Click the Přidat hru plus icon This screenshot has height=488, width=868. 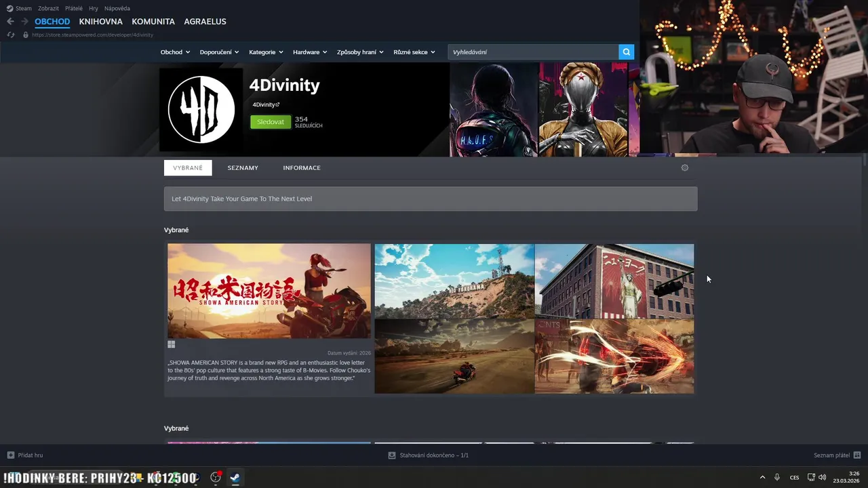point(11,455)
